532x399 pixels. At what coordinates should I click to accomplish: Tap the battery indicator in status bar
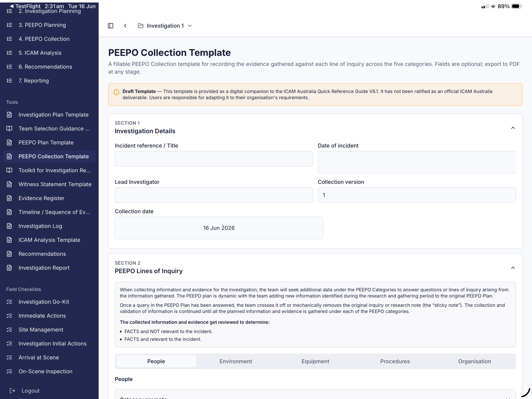[x=516, y=6]
